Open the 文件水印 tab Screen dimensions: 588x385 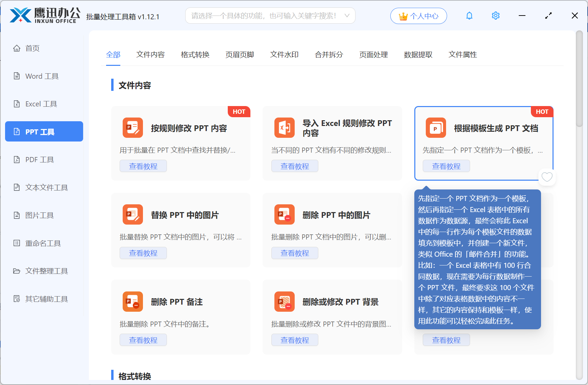(284, 54)
